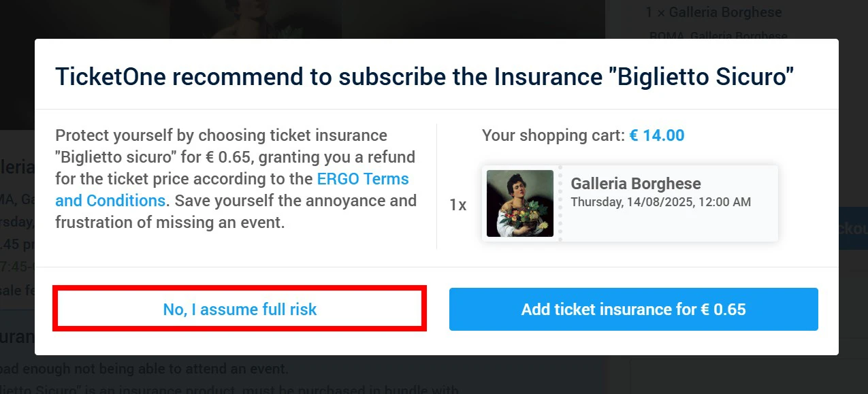Click the partially hidden blue checkout button on the right
868x394 pixels.
(853, 229)
